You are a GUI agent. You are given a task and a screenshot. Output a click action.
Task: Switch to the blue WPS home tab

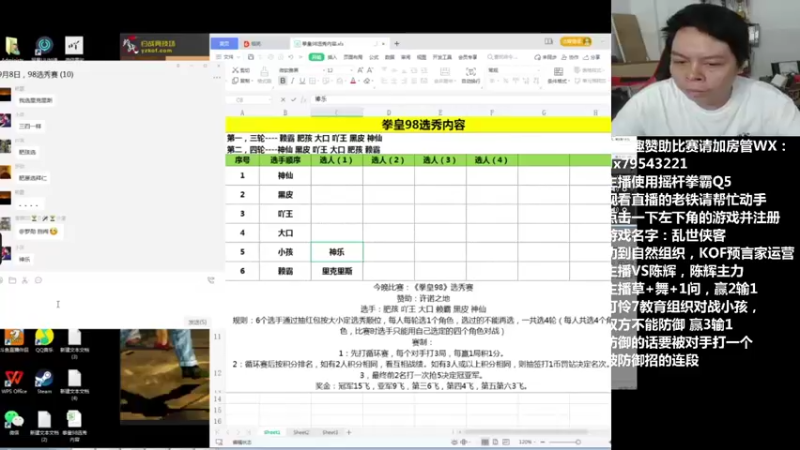[x=224, y=43]
